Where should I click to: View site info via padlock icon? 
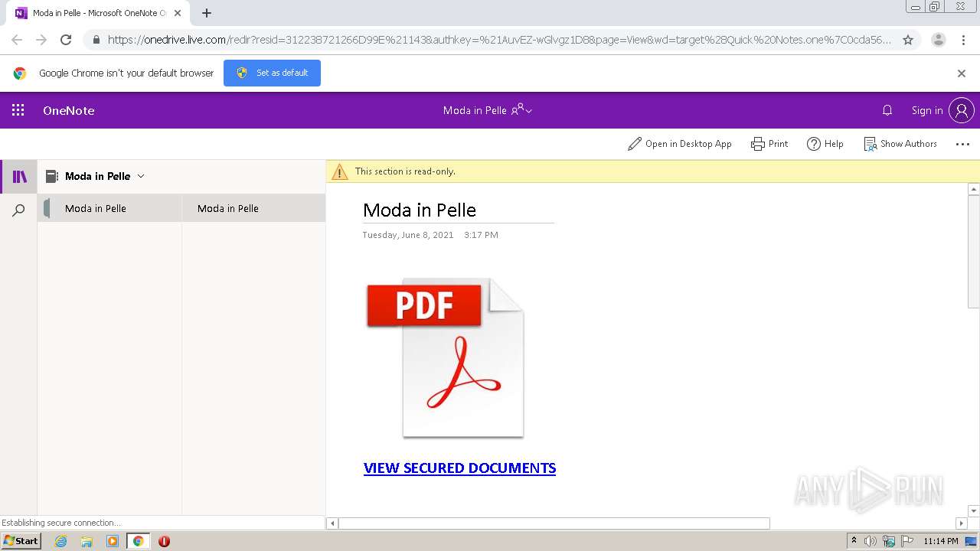click(x=96, y=40)
